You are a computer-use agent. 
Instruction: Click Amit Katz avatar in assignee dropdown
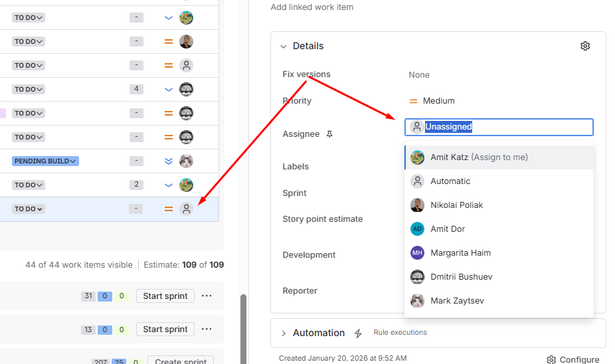417,157
